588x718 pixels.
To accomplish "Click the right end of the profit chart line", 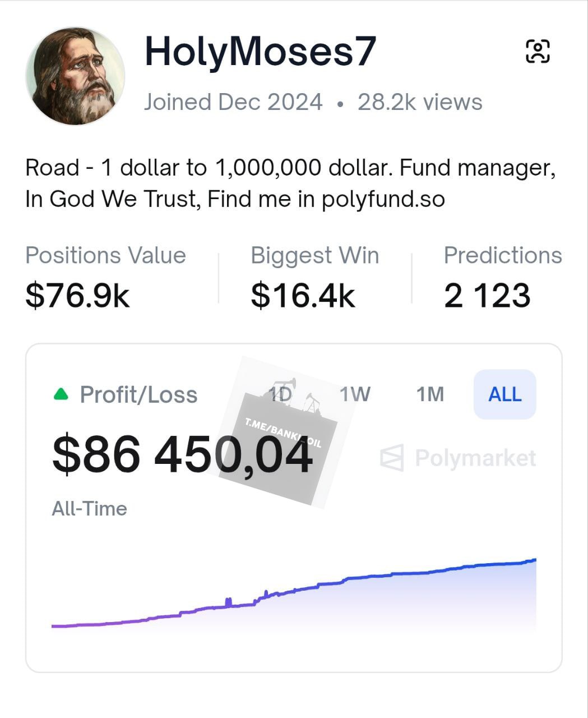I will click(534, 560).
